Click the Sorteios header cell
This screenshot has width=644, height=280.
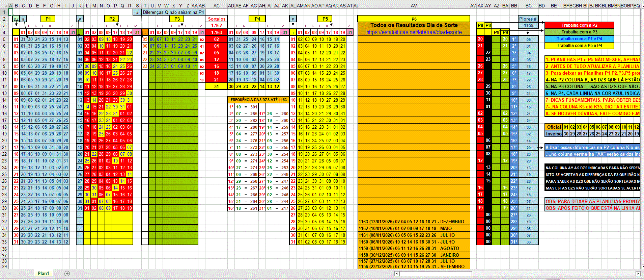pos(216,19)
